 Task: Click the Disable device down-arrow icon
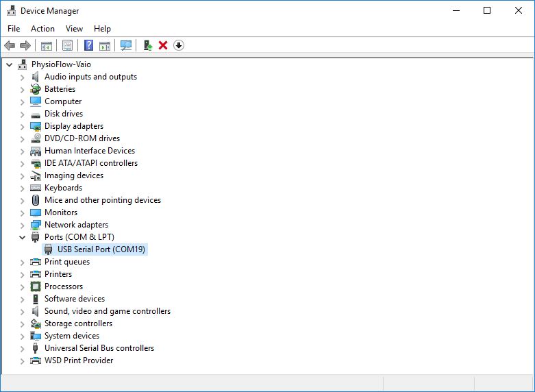tap(179, 45)
